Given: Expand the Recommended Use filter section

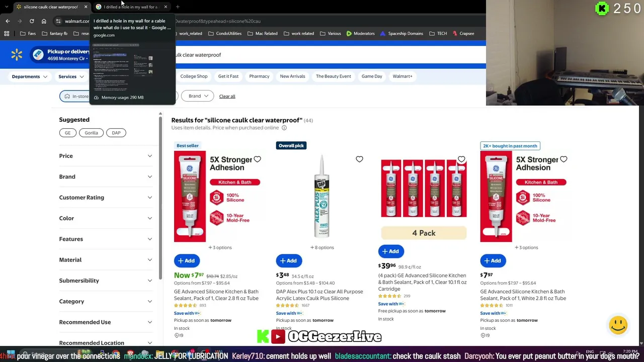Looking at the screenshot, I should pos(106,322).
